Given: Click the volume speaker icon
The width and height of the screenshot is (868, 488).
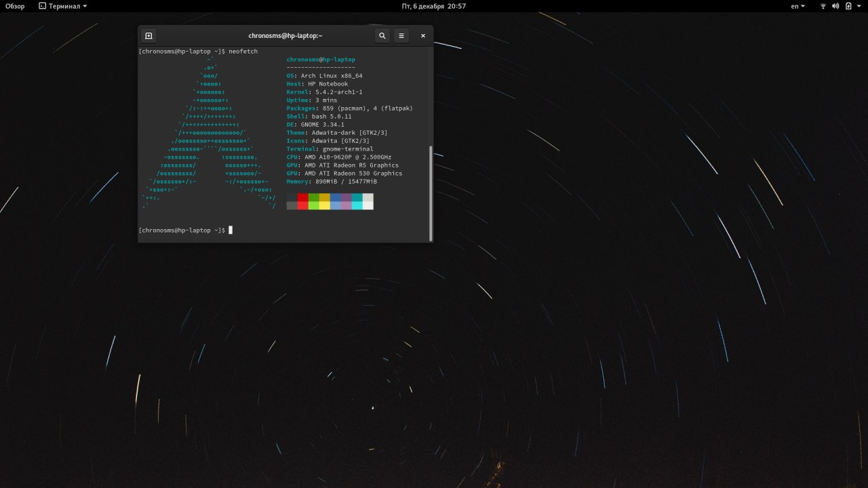Looking at the screenshot, I should [835, 6].
